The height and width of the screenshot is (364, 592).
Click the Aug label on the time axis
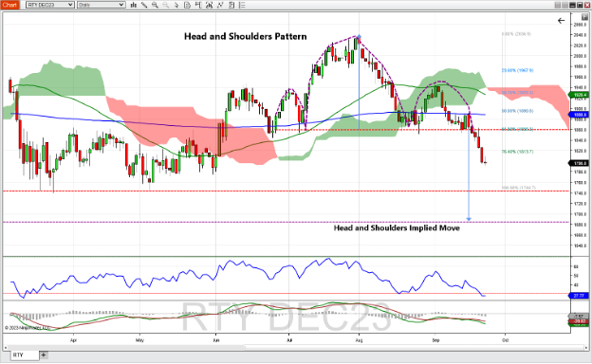pos(359,340)
